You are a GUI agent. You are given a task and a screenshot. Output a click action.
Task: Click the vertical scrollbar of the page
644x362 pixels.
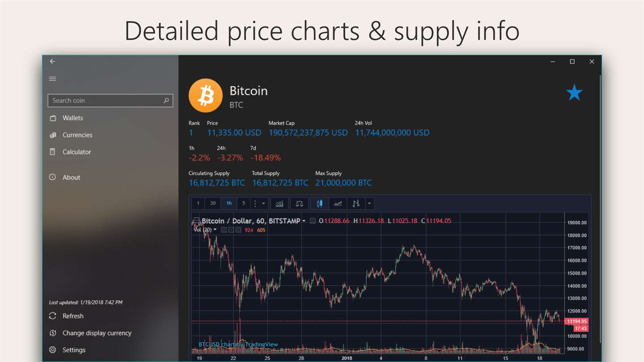click(599, 179)
